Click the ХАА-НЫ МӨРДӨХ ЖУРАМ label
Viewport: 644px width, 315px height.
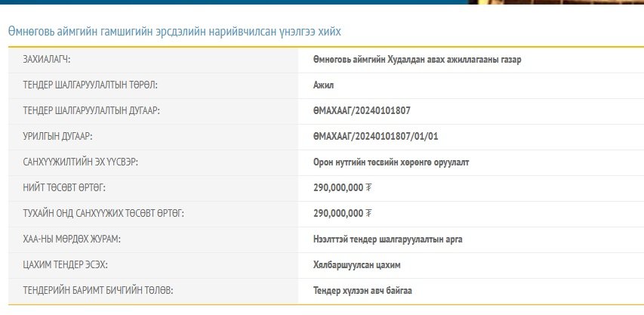[x=72, y=239]
